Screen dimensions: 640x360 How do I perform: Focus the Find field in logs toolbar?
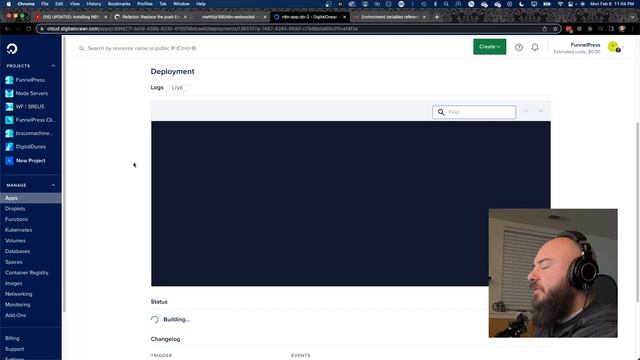(474, 112)
